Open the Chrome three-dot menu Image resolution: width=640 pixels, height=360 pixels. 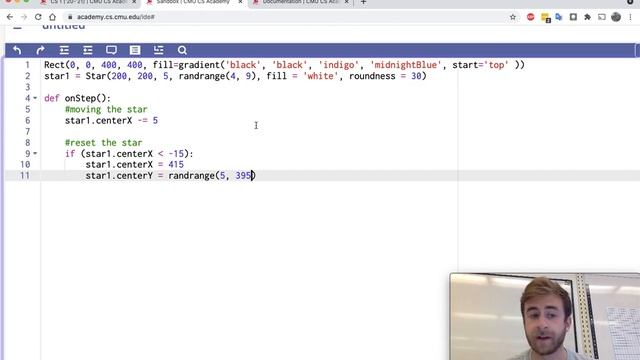click(631, 17)
